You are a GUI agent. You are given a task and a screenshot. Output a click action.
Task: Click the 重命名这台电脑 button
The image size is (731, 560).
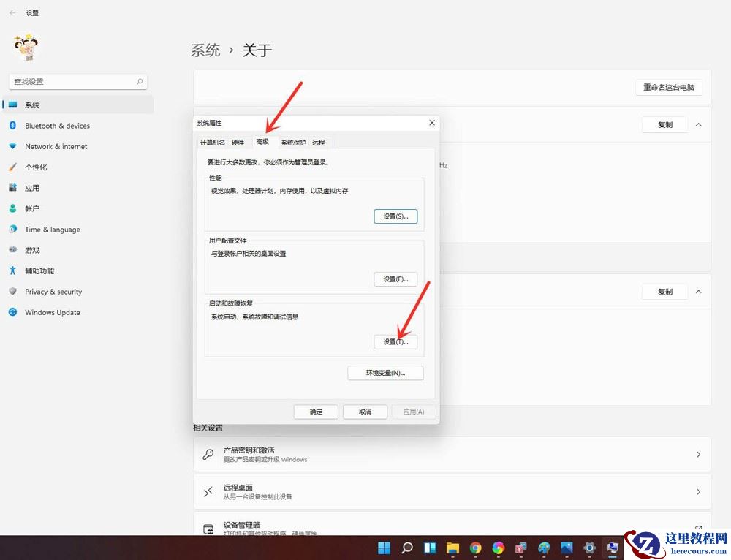click(x=667, y=87)
